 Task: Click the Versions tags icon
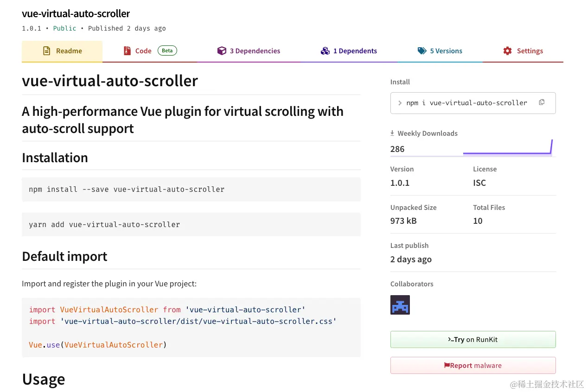point(422,51)
